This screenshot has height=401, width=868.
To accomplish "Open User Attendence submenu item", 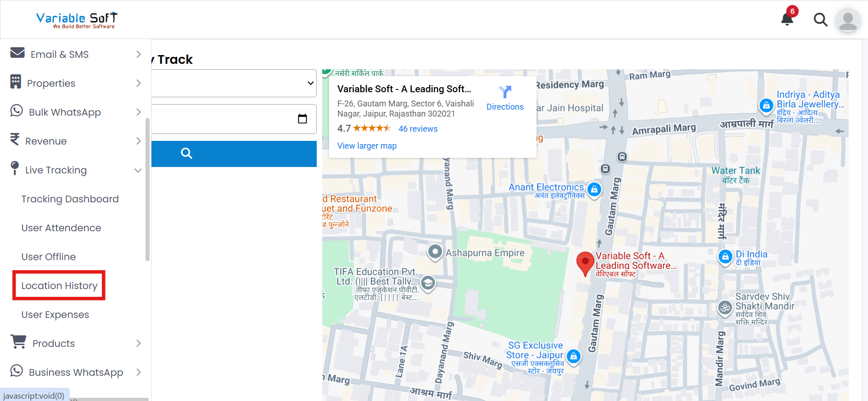I will point(61,228).
